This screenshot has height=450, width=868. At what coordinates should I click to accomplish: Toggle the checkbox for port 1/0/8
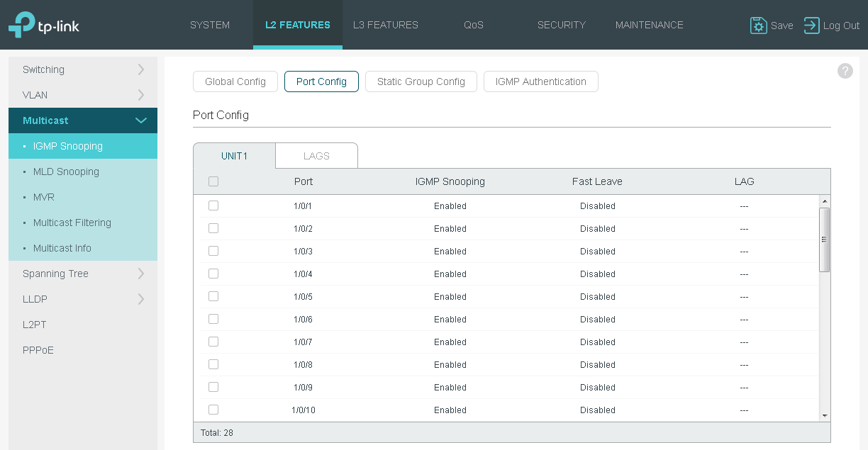[213, 364]
